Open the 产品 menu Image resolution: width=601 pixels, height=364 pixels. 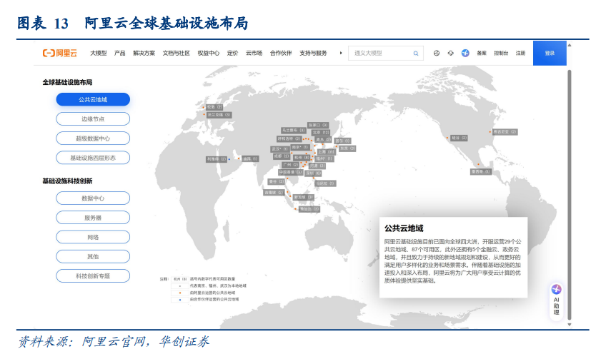pos(119,53)
